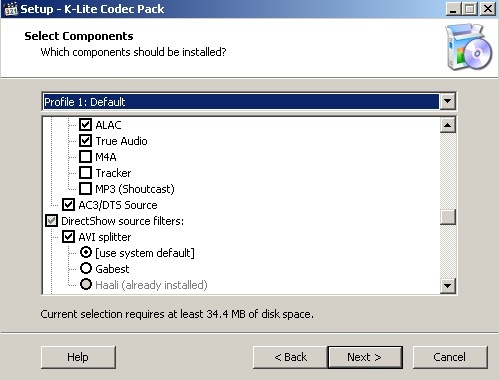Click the disk space requirement text

click(x=177, y=314)
